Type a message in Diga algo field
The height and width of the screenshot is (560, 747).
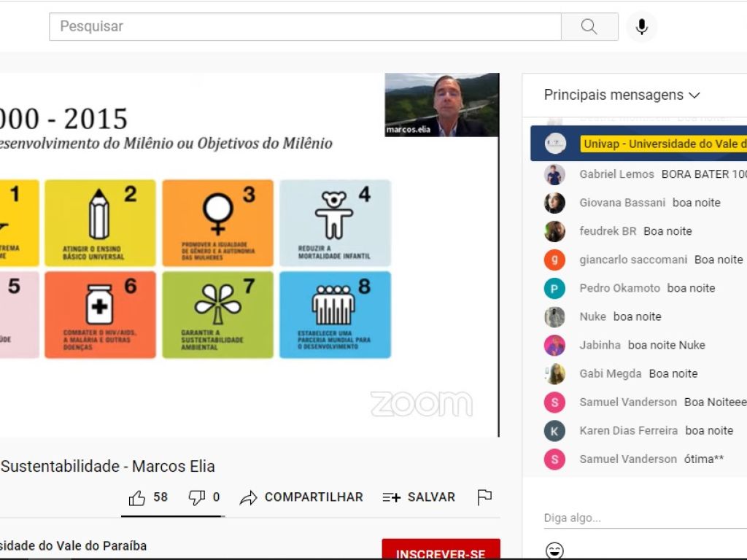point(642,518)
